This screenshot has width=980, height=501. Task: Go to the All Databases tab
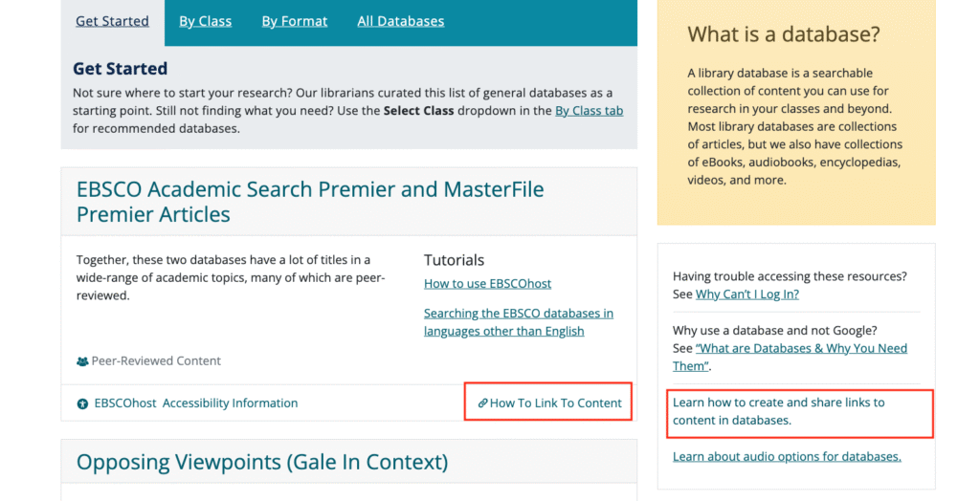[400, 21]
